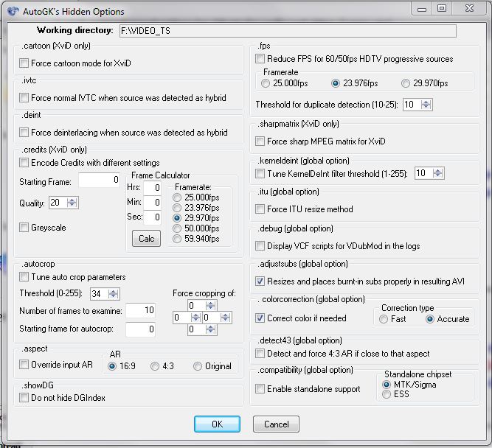Minimize the Hidden Options window
Screen dimensions: 492x448
pos(422,8)
